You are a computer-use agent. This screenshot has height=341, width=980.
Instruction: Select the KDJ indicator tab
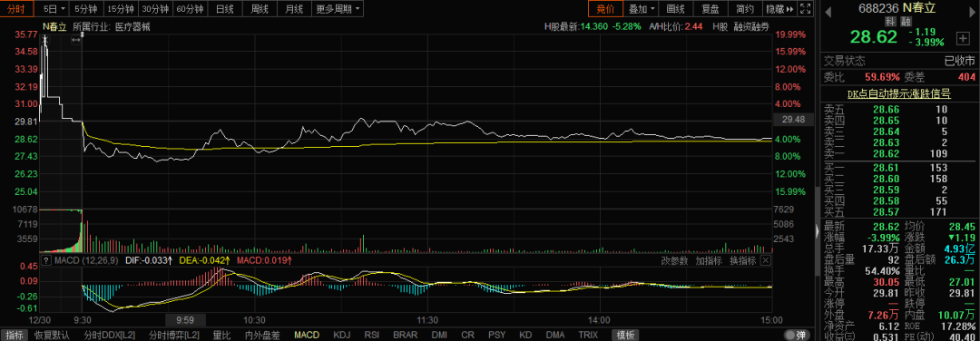[x=342, y=335]
